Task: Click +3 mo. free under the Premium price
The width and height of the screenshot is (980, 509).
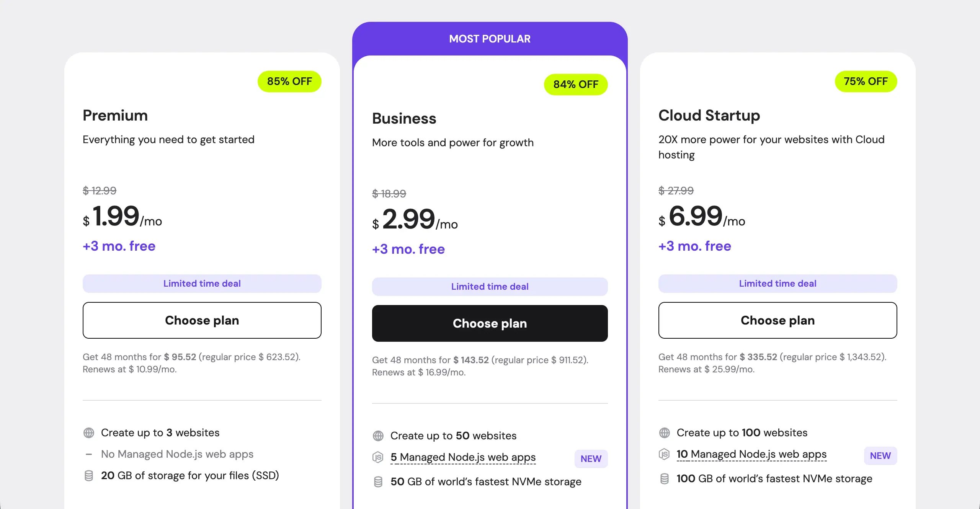Action: click(119, 246)
